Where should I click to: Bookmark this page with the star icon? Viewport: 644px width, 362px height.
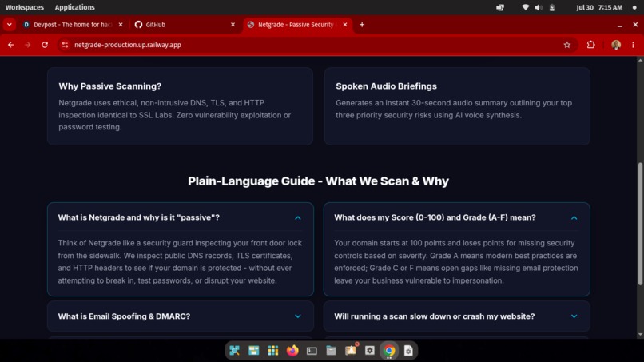click(566, 45)
